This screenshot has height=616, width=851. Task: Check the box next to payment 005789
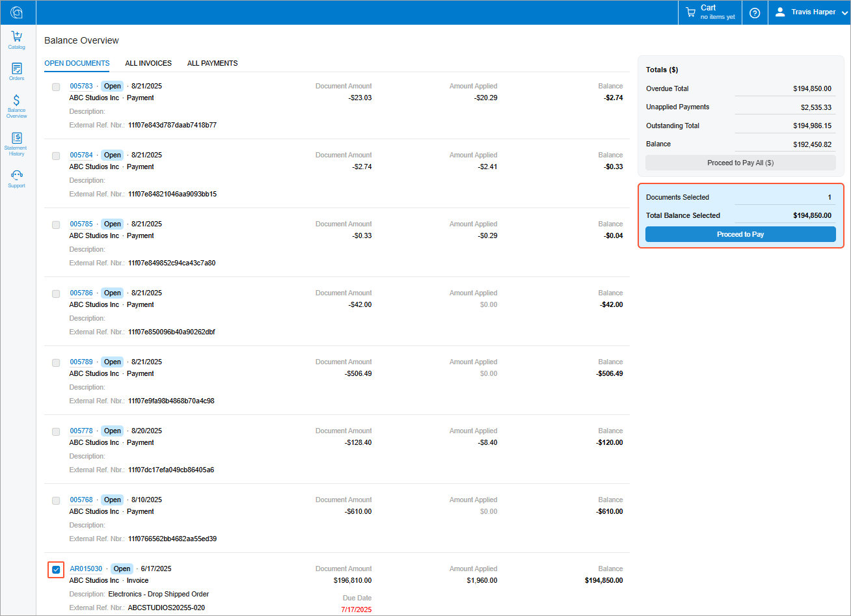click(56, 362)
